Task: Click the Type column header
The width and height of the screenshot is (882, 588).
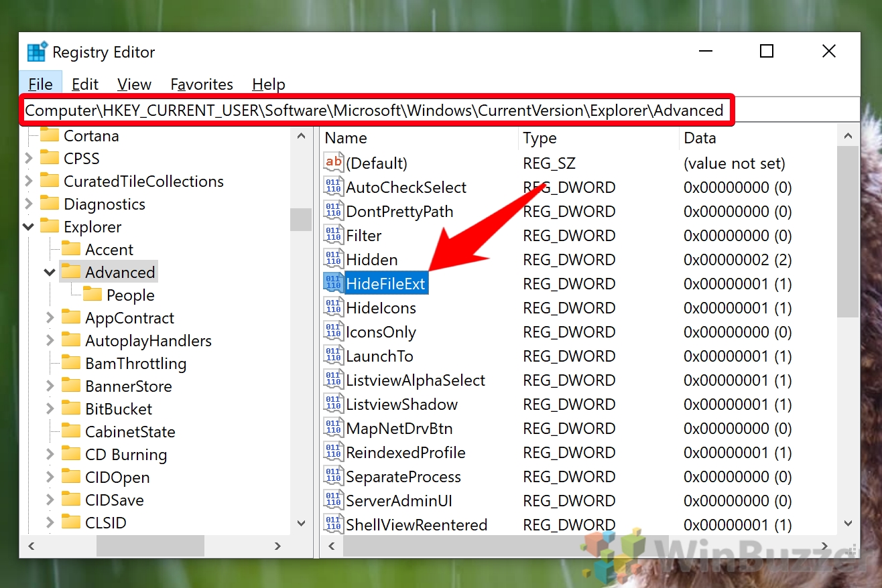Action: (540, 138)
